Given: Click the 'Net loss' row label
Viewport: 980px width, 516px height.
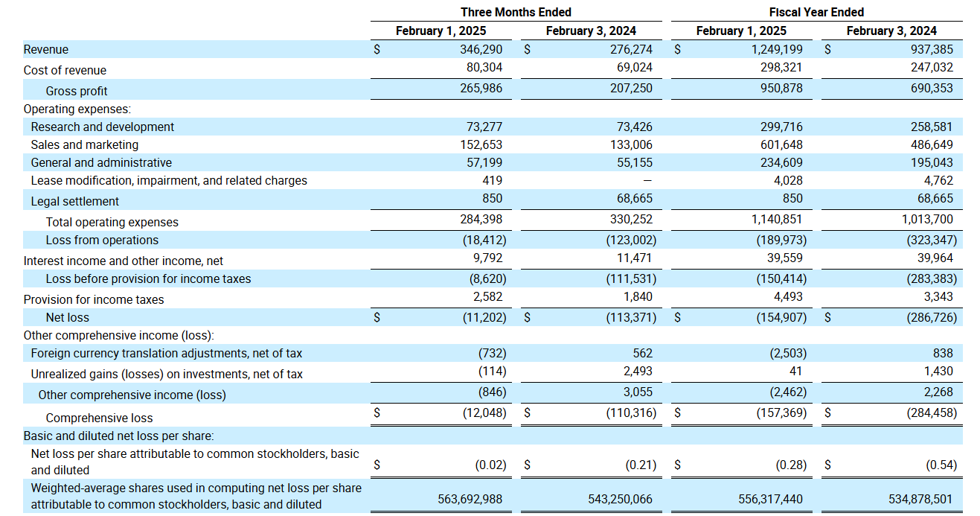Looking at the screenshot, I should (68, 317).
